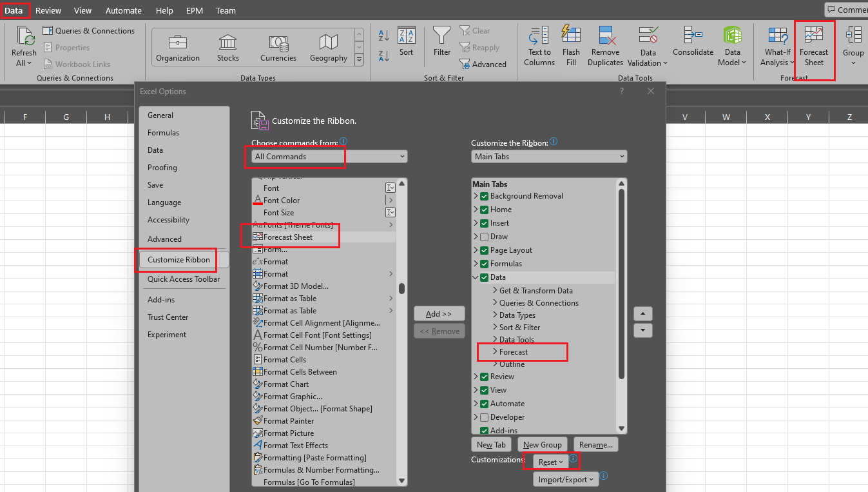Open the Data Validation tool

[648, 47]
